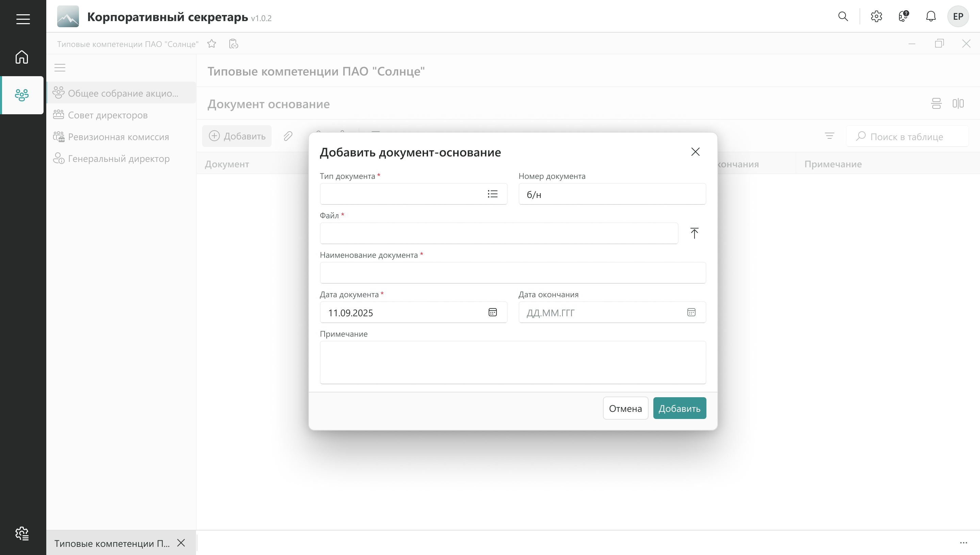
Task: Open user profile avatar EP
Action: (x=958, y=16)
